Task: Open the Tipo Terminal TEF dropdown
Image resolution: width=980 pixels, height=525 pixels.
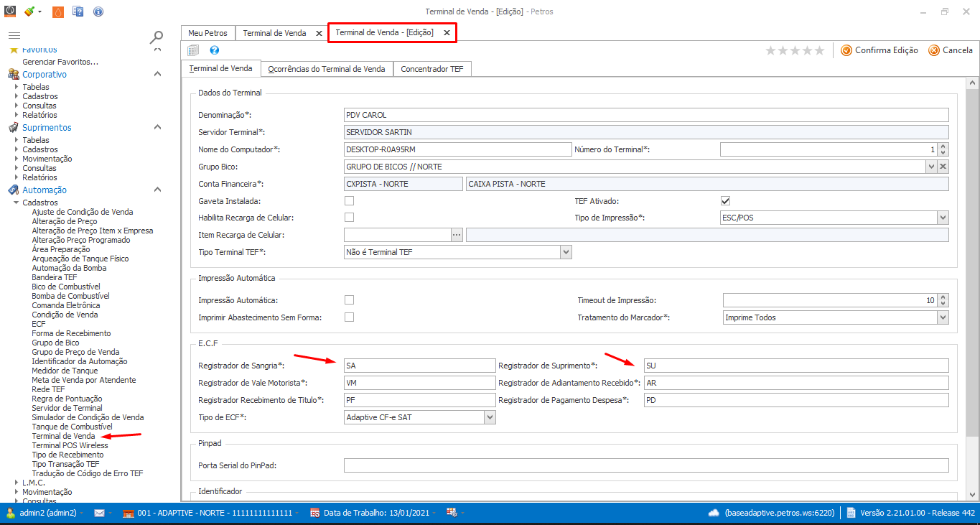Action: (x=566, y=252)
